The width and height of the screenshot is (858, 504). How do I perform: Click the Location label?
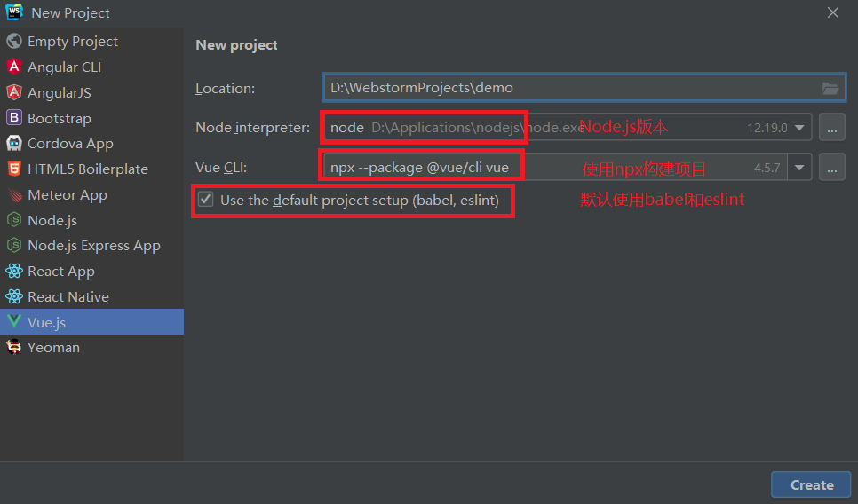225,89
